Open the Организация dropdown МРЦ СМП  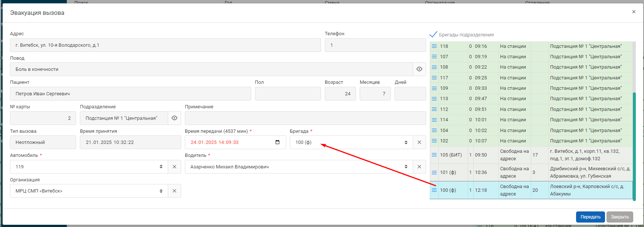pos(89,191)
